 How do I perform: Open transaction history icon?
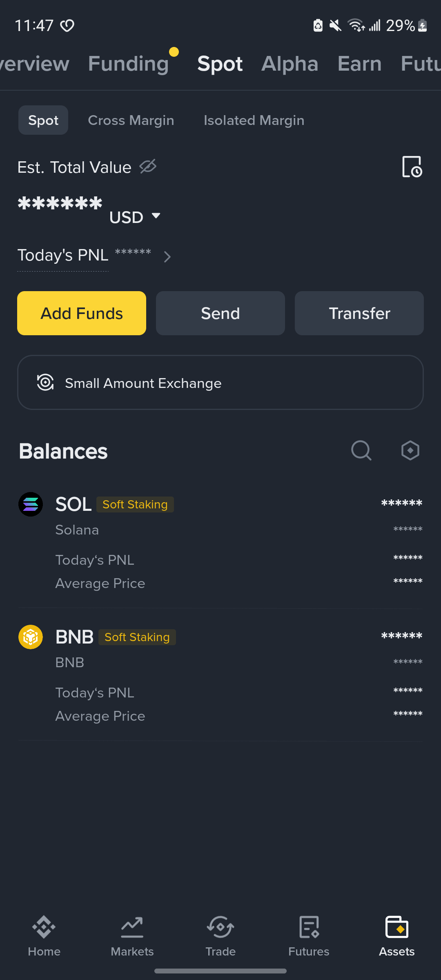point(412,167)
